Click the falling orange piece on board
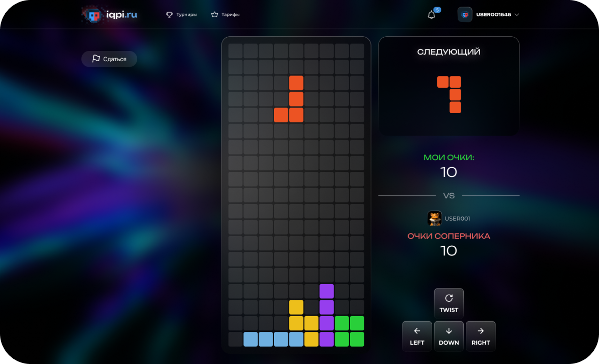Image resolution: width=599 pixels, height=364 pixels. tap(296, 99)
